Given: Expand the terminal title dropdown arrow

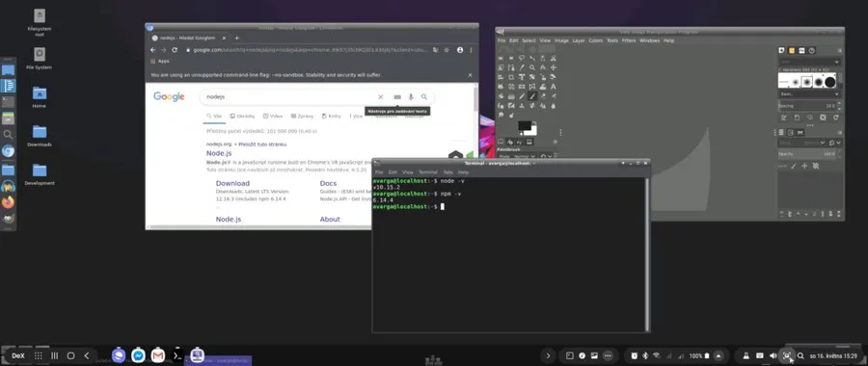Looking at the screenshot, I should coord(623,163).
